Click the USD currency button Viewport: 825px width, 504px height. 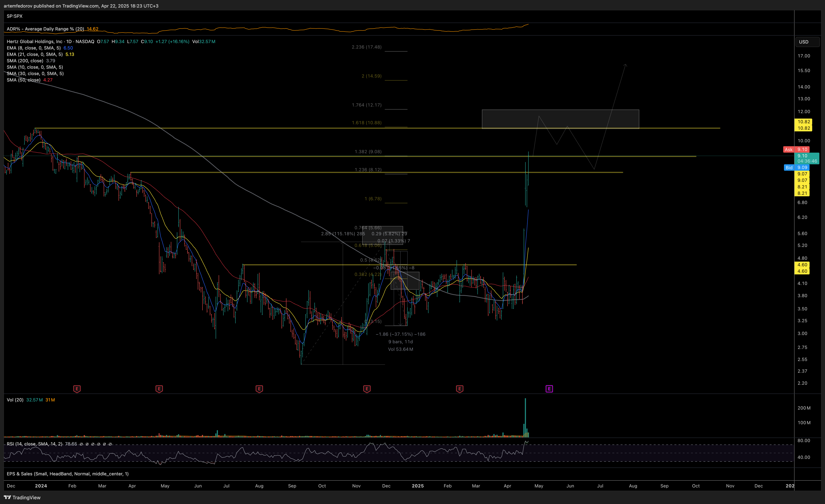[807, 42]
